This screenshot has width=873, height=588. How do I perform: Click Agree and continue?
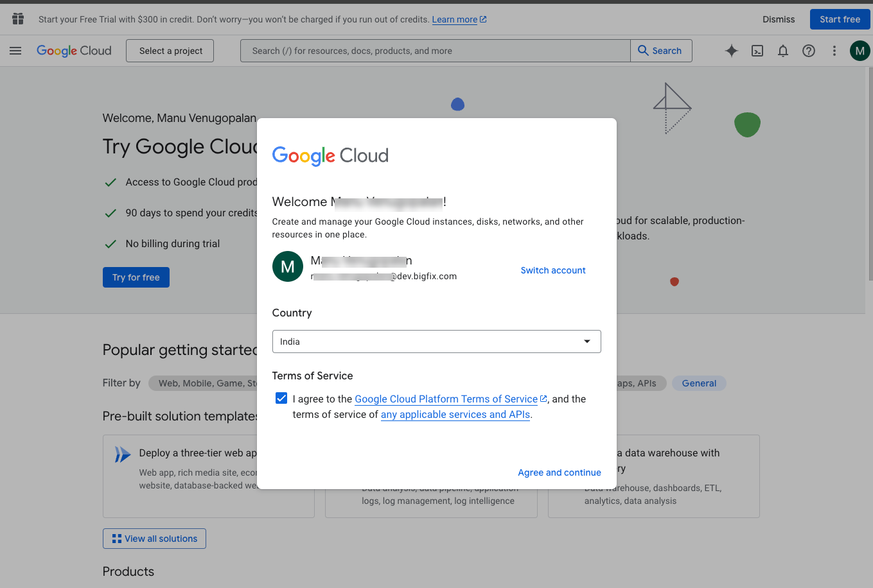point(559,472)
